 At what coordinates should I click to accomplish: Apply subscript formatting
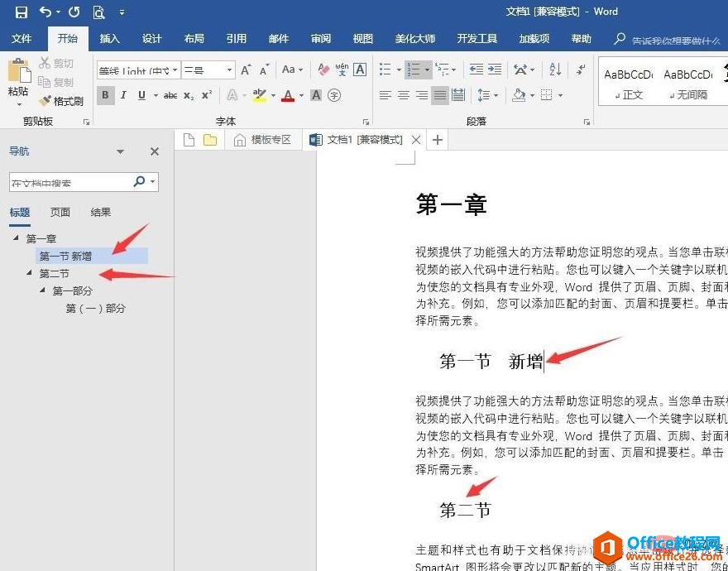[189, 95]
